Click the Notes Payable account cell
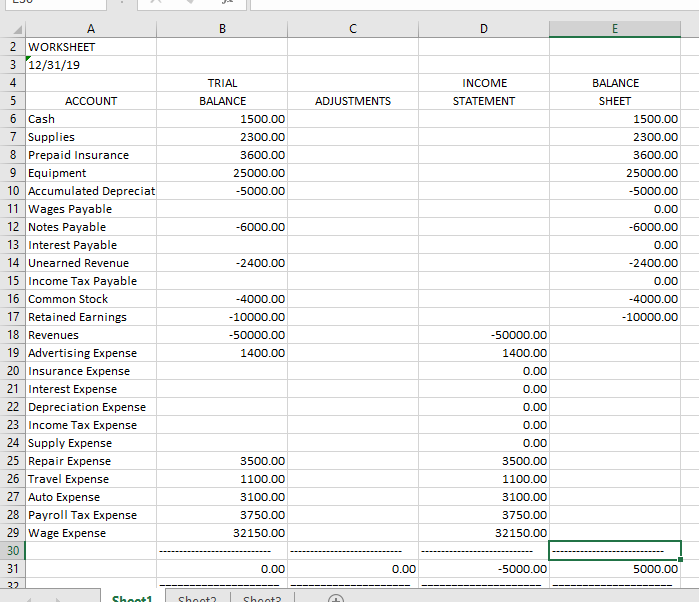Viewport: 699px width, 602px height. coord(91,227)
